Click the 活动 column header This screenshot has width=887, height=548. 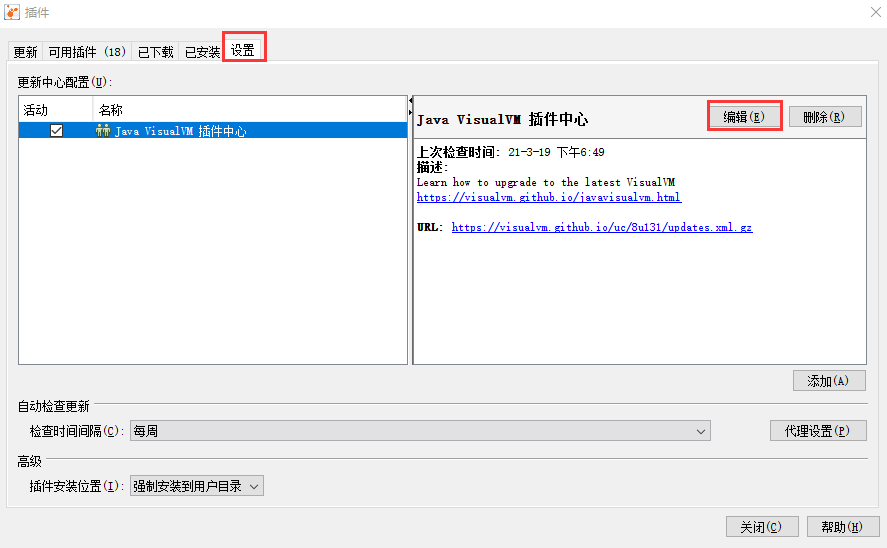coord(55,110)
